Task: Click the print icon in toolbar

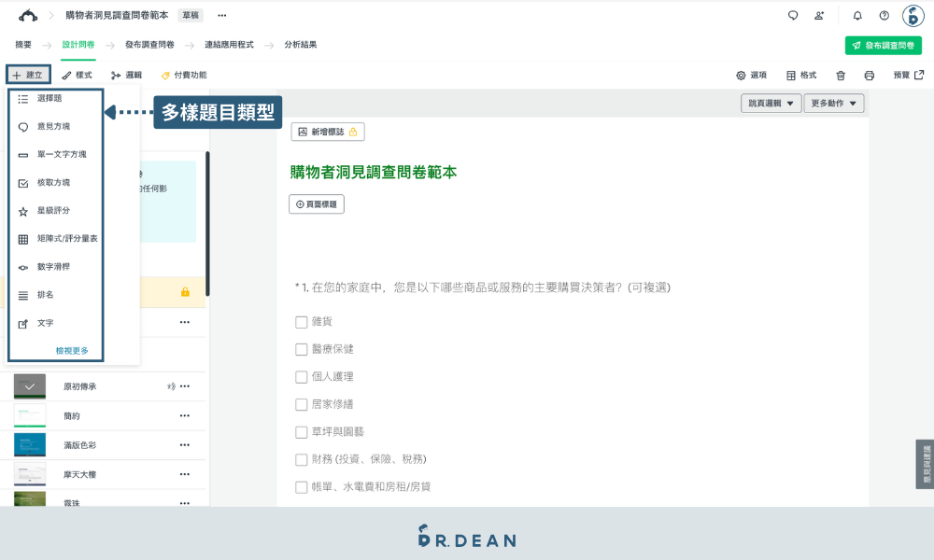Action: click(x=869, y=76)
